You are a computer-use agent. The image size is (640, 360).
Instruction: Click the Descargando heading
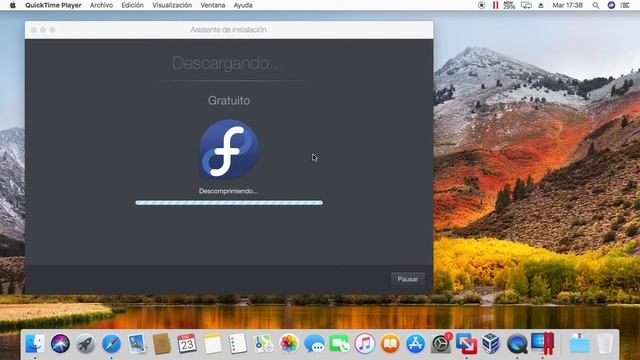tap(229, 63)
